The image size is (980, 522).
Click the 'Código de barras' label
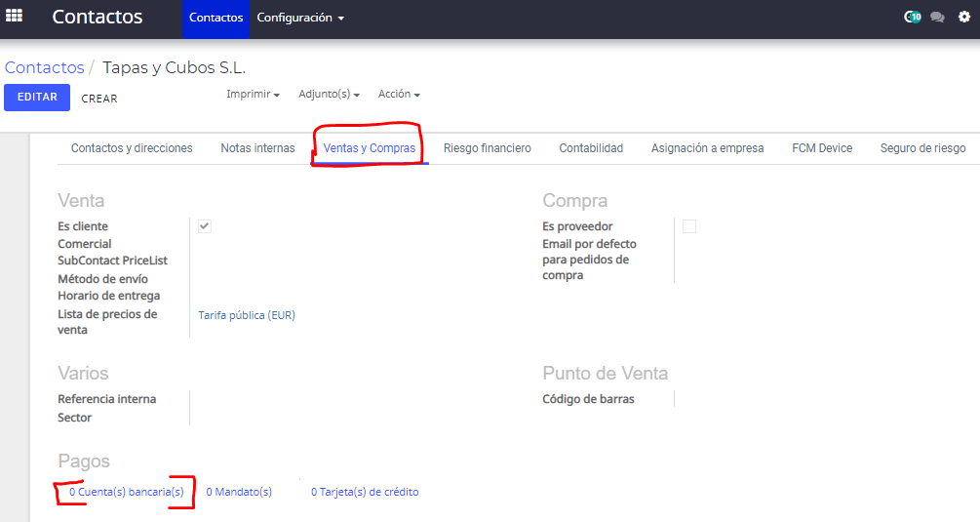click(588, 399)
